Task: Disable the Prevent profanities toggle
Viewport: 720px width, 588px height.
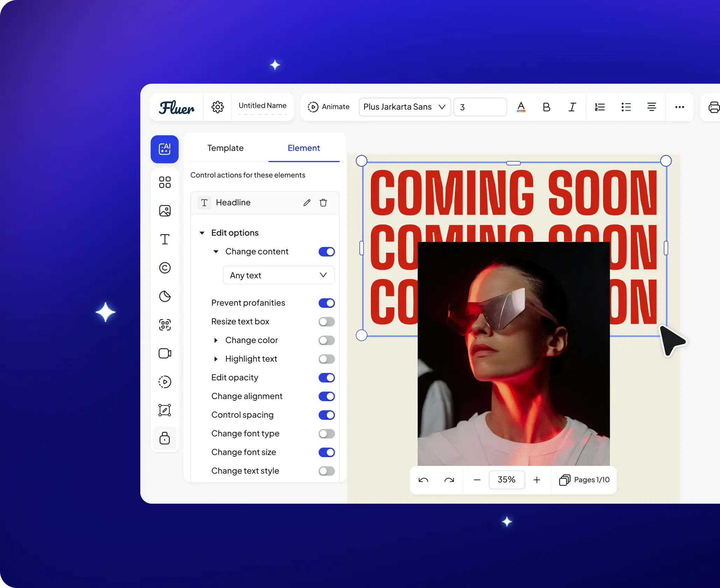Action: coord(326,303)
